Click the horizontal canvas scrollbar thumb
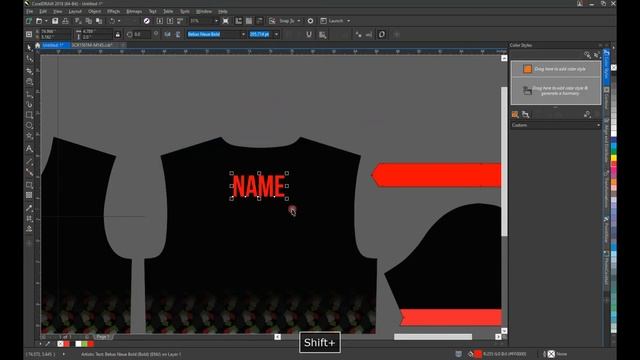 pyautogui.click(x=433, y=337)
